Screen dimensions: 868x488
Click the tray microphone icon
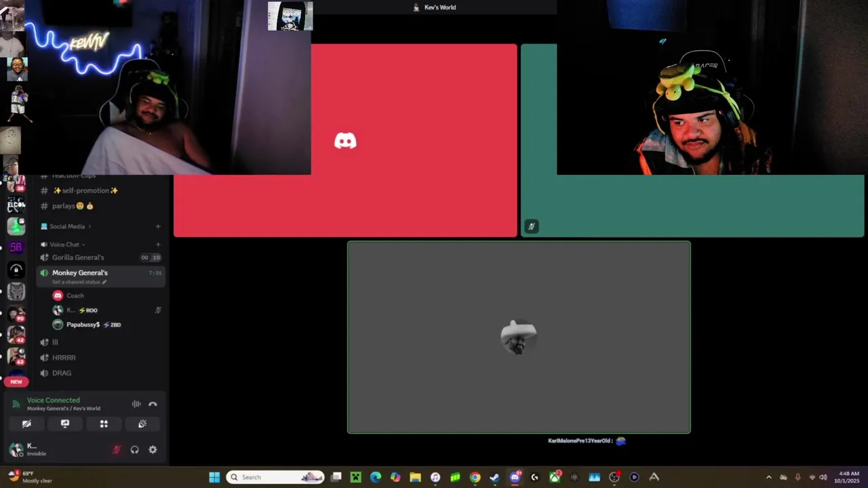pyautogui.click(x=797, y=477)
